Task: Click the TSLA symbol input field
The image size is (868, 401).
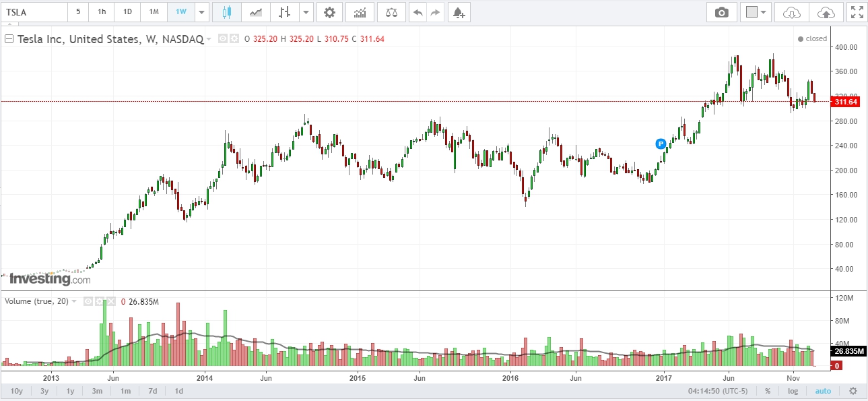Action: (x=34, y=12)
